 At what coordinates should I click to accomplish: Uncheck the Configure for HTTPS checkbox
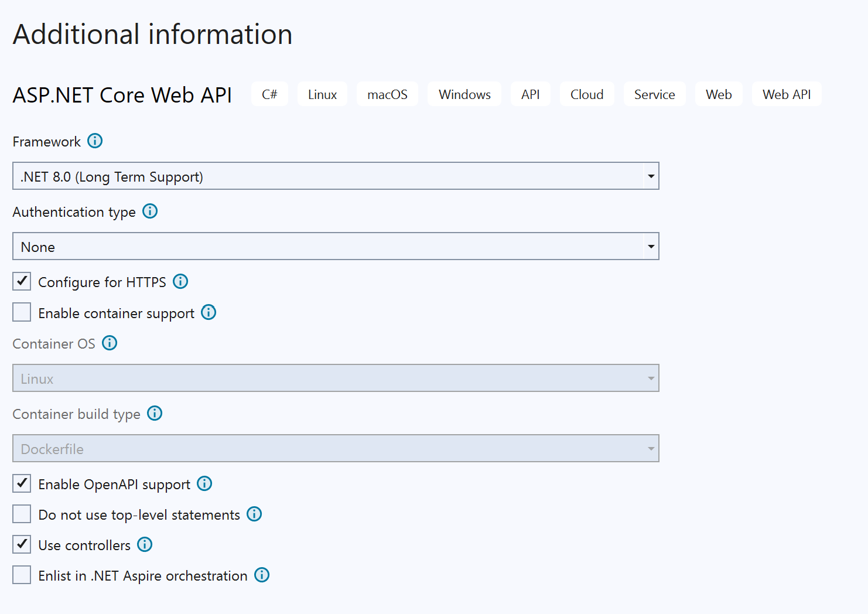click(22, 282)
